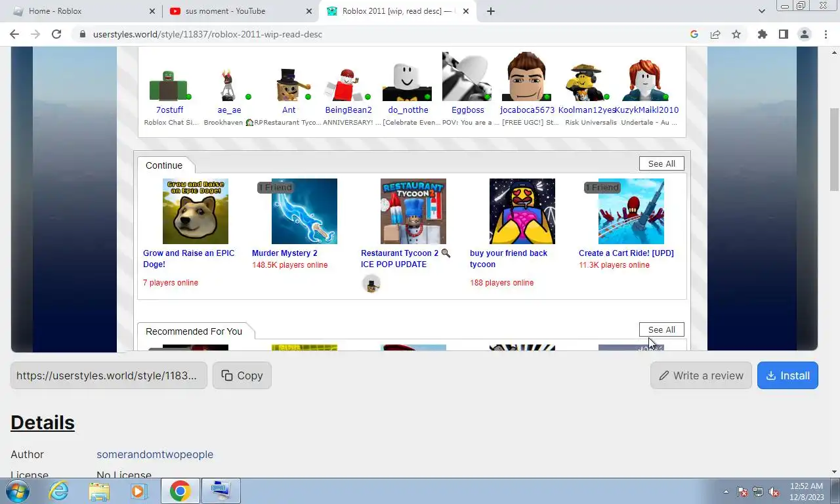Toggle the browser side panel icon
840x504 pixels.
tap(783, 34)
